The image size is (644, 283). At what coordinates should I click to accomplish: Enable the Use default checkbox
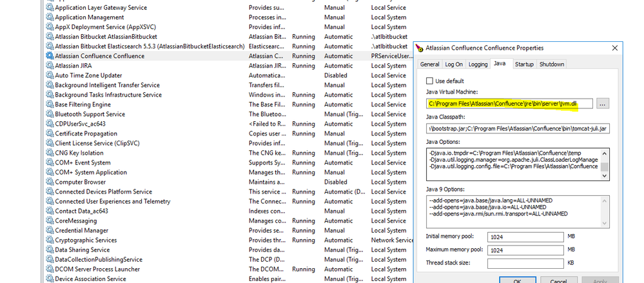pos(429,81)
